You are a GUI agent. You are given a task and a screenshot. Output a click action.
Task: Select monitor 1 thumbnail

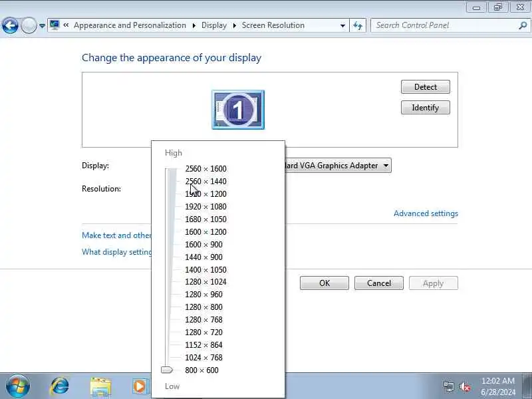pyautogui.click(x=238, y=110)
